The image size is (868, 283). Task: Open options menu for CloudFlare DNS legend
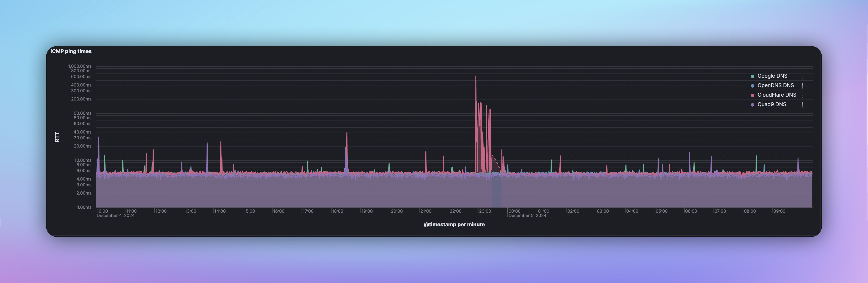coord(802,95)
